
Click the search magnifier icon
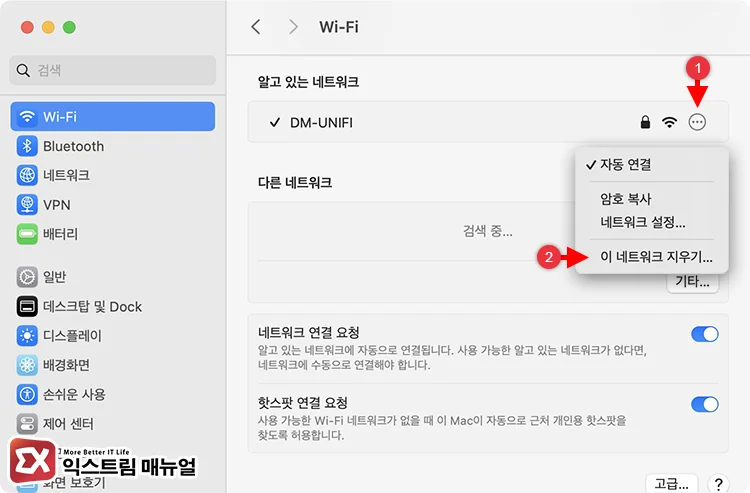(x=23, y=70)
